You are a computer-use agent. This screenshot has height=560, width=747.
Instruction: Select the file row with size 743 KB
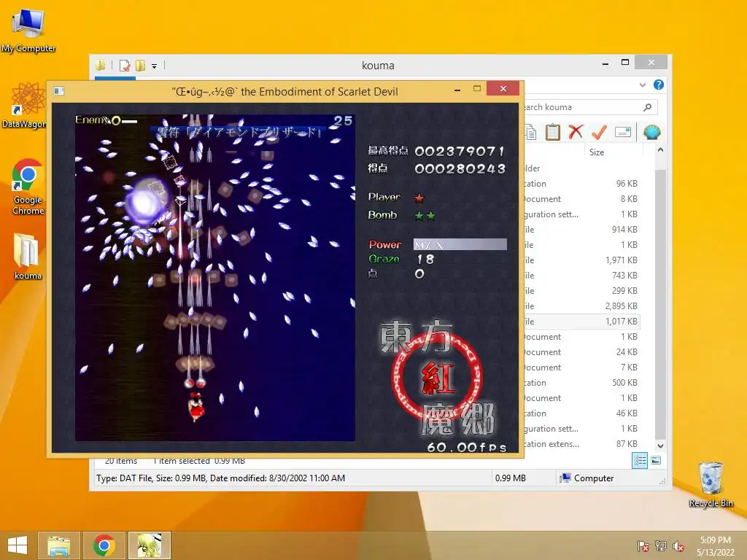(581, 275)
